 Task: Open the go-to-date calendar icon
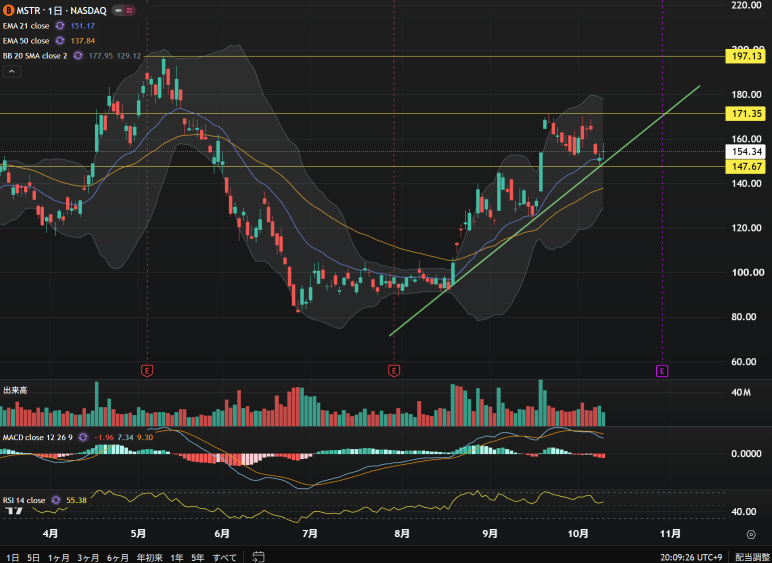(258, 557)
